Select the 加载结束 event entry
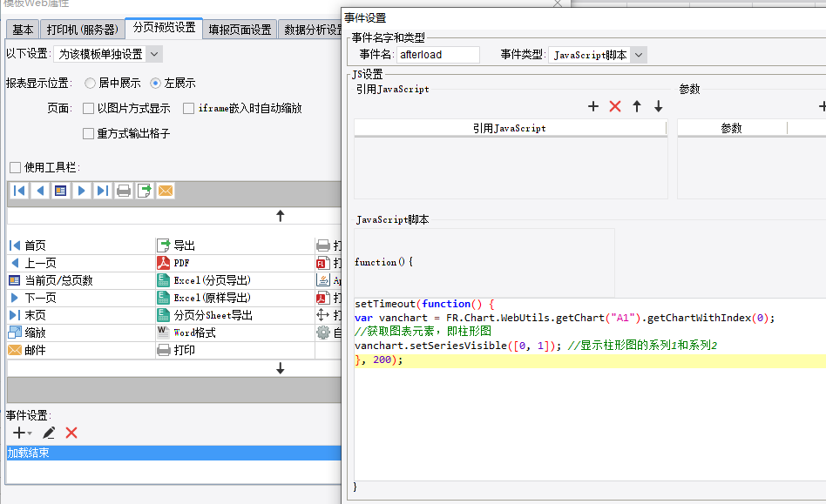Image resolution: width=826 pixels, height=504 pixels. pyautogui.click(x=174, y=453)
